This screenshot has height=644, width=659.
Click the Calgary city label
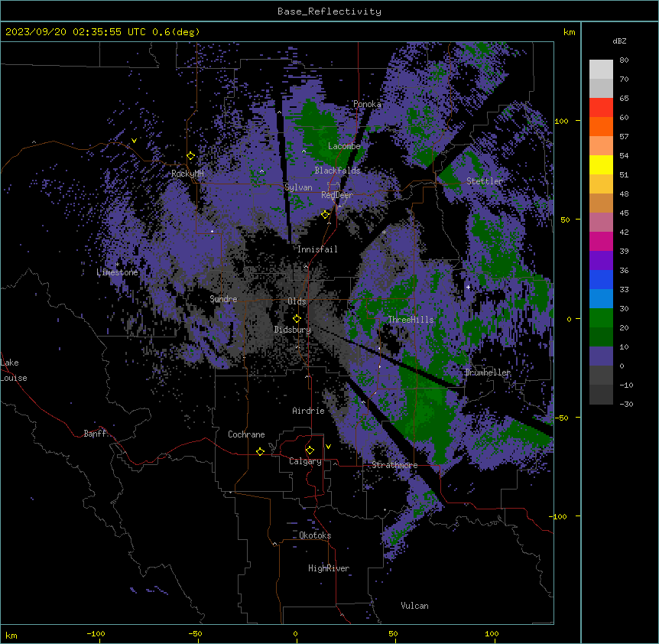[x=305, y=461]
